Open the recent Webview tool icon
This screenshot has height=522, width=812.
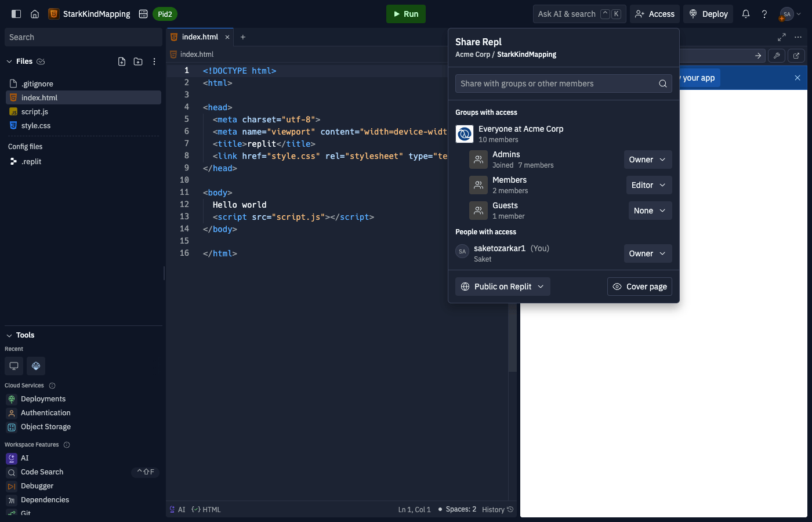14,366
